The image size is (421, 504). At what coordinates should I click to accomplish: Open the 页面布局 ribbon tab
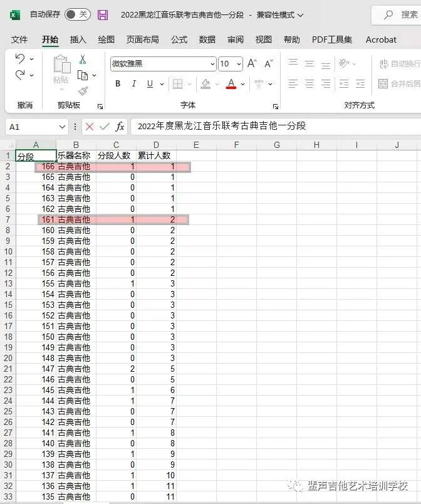pyautogui.click(x=143, y=39)
